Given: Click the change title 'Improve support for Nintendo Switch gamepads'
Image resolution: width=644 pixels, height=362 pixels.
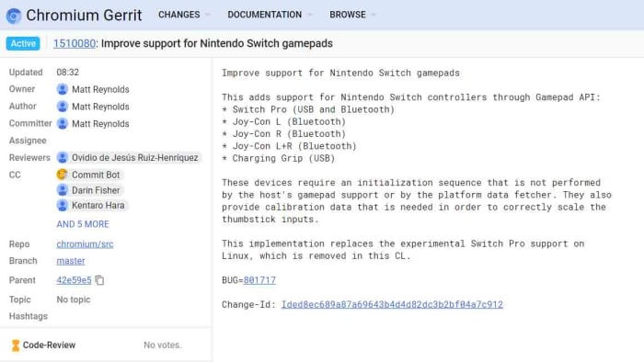Looking at the screenshot, I should [x=217, y=43].
